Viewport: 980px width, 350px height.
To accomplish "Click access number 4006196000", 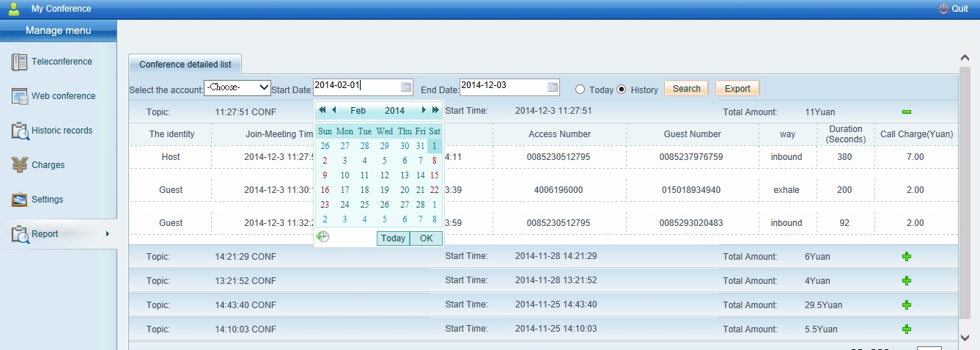I will pos(559,190).
